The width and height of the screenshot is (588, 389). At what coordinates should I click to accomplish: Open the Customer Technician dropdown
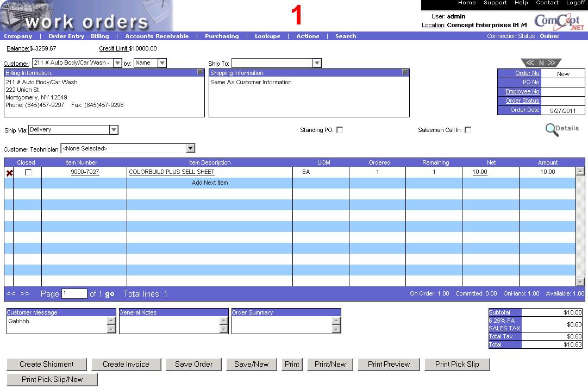click(x=190, y=148)
